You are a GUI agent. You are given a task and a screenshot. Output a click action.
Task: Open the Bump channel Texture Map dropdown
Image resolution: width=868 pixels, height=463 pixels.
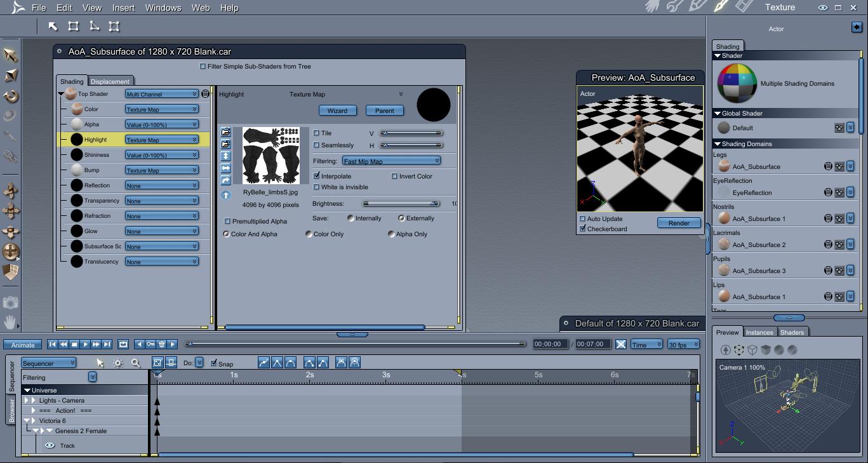tap(161, 170)
